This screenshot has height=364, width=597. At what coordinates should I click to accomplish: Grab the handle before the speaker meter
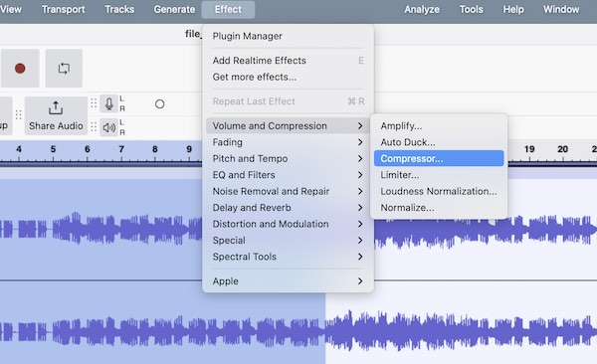tap(94, 127)
